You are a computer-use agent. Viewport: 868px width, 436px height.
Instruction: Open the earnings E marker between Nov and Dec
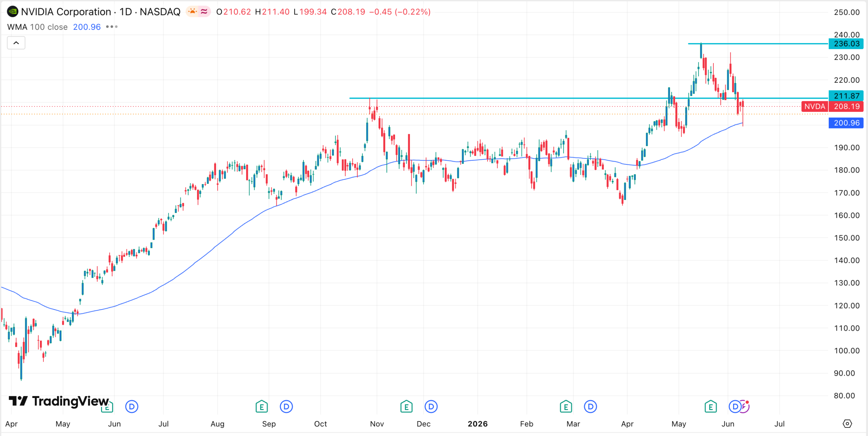point(406,406)
